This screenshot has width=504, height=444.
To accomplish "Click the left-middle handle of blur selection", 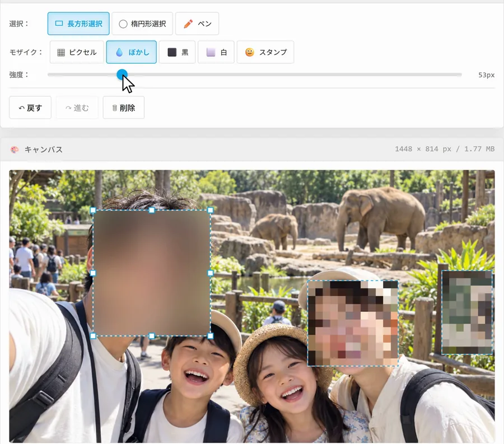I will tap(93, 273).
